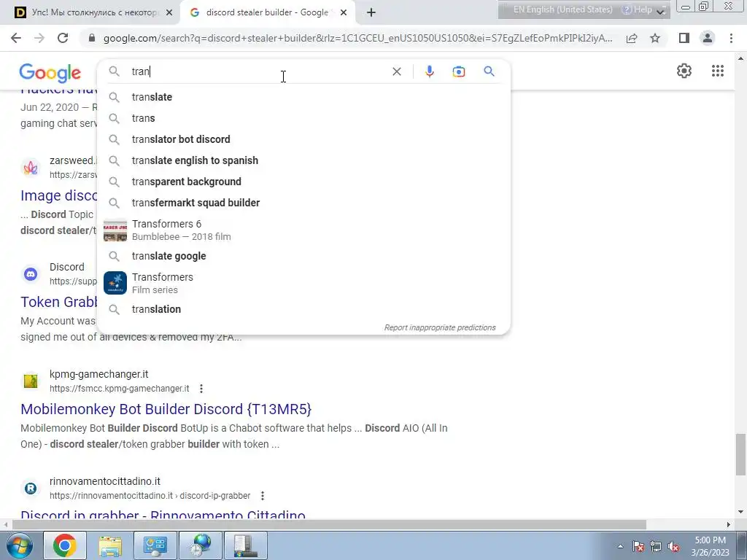This screenshot has width=747, height=560.
Task: Click the address bar URL
Action: (x=357, y=38)
